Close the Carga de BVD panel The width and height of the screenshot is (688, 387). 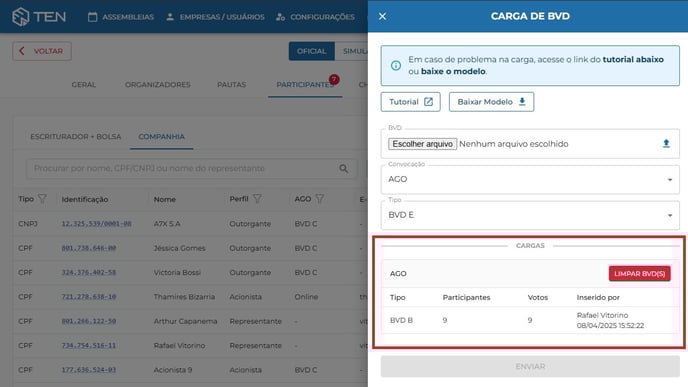[382, 16]
